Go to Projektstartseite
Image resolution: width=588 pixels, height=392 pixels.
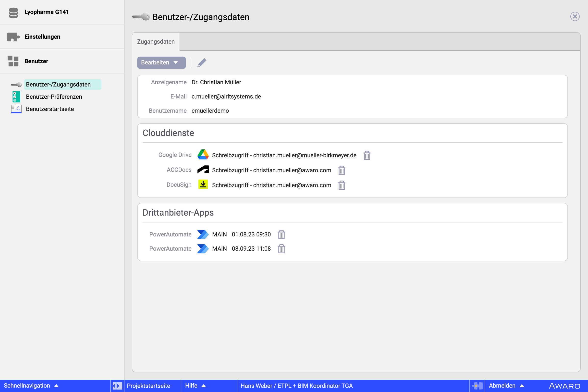click(x=148, y=386)
